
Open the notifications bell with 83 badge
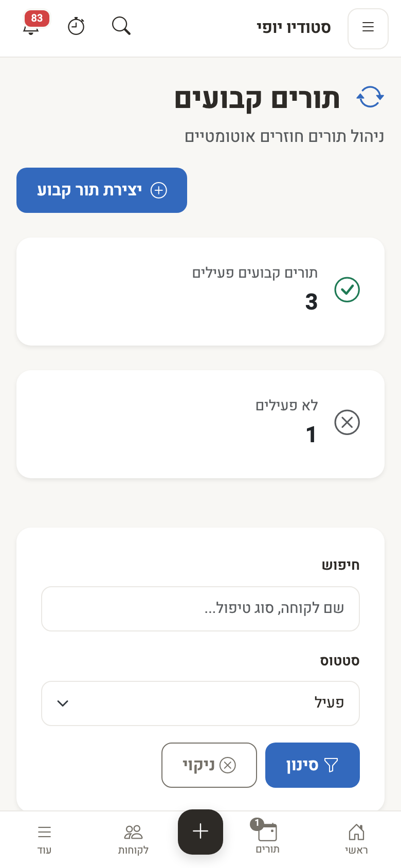[31, 26]
